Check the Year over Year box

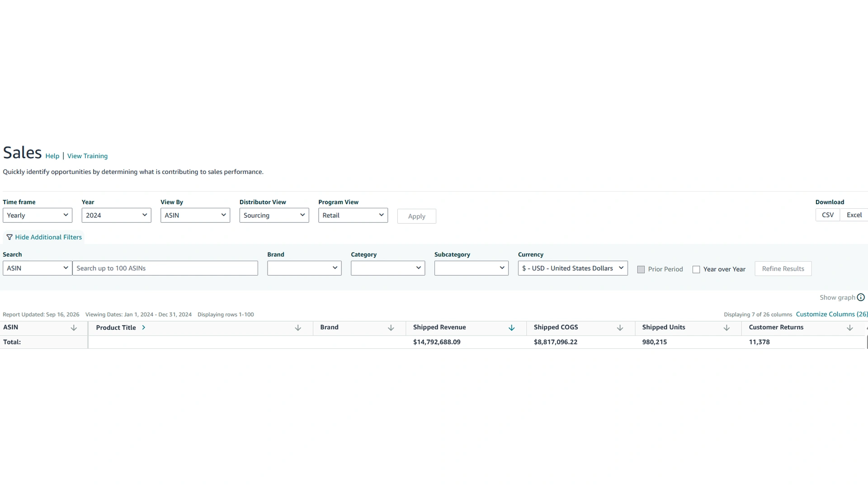click(x=696, y=269)
